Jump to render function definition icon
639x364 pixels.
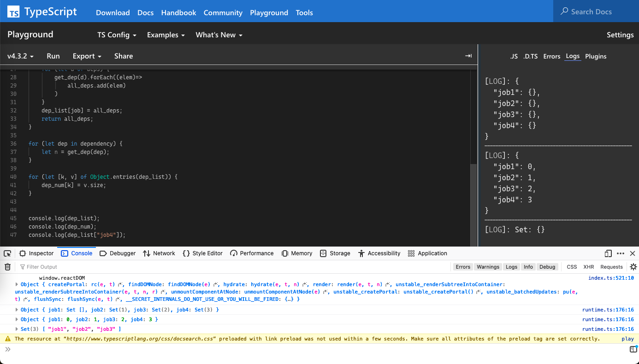point(387,285)
